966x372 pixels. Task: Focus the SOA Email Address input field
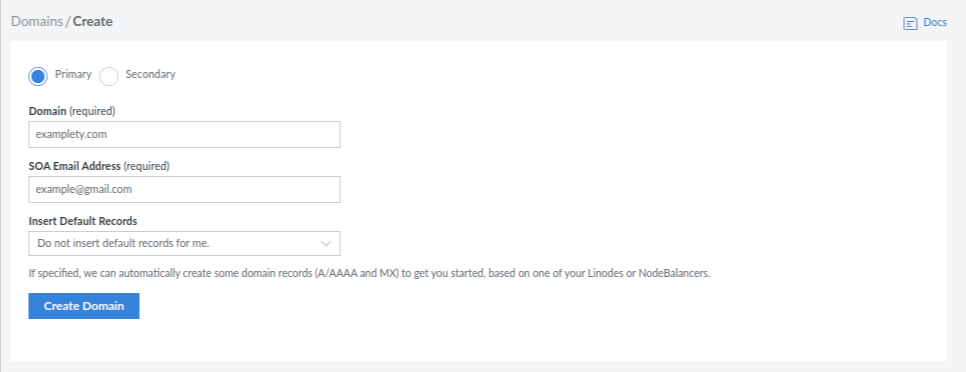click(x=184, y=190)
